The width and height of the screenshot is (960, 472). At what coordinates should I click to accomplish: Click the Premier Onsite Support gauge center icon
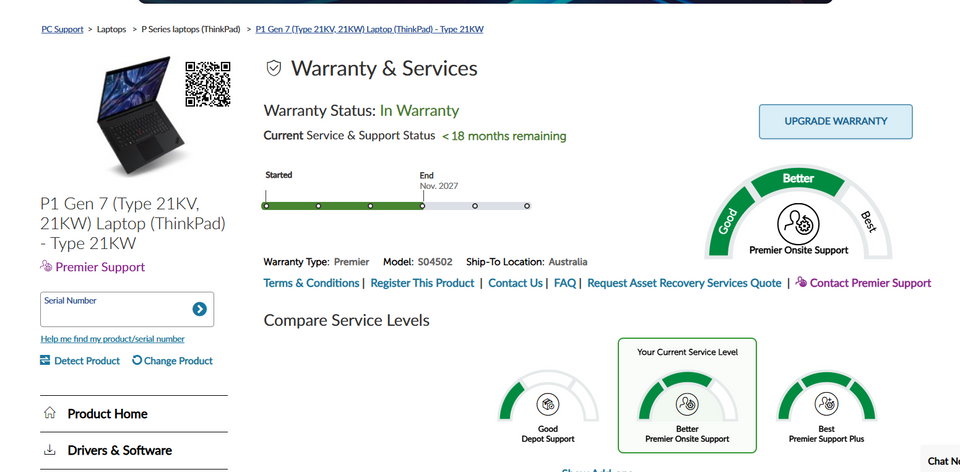pyautogui.click(x=798, y=224)
